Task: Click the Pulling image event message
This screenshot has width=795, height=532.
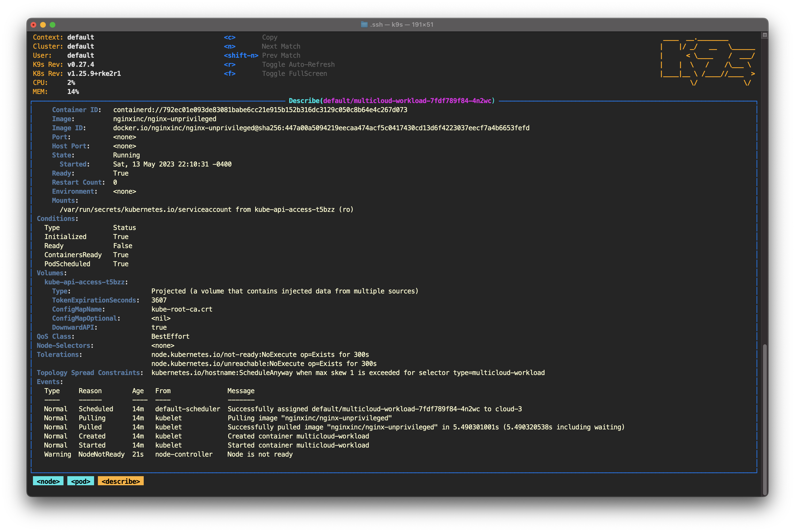Action: coord(310,418)
